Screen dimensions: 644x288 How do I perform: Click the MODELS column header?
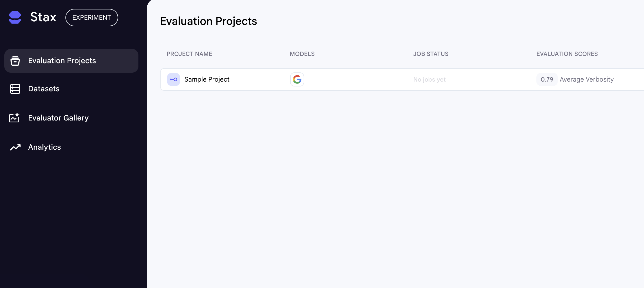pyautogui.click(x=302, y=54)
